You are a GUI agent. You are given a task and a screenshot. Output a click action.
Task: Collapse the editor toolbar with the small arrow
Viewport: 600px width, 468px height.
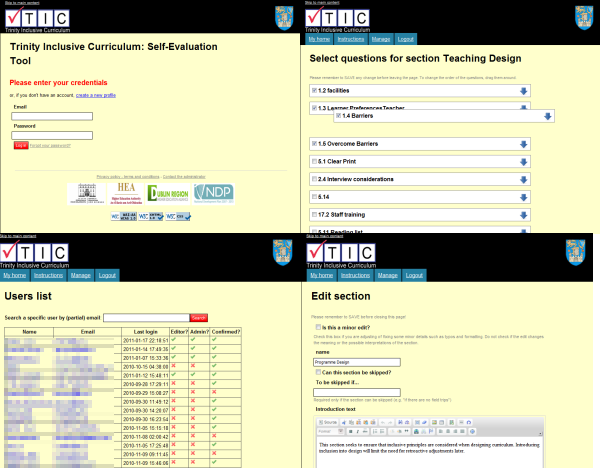point(540,434)
